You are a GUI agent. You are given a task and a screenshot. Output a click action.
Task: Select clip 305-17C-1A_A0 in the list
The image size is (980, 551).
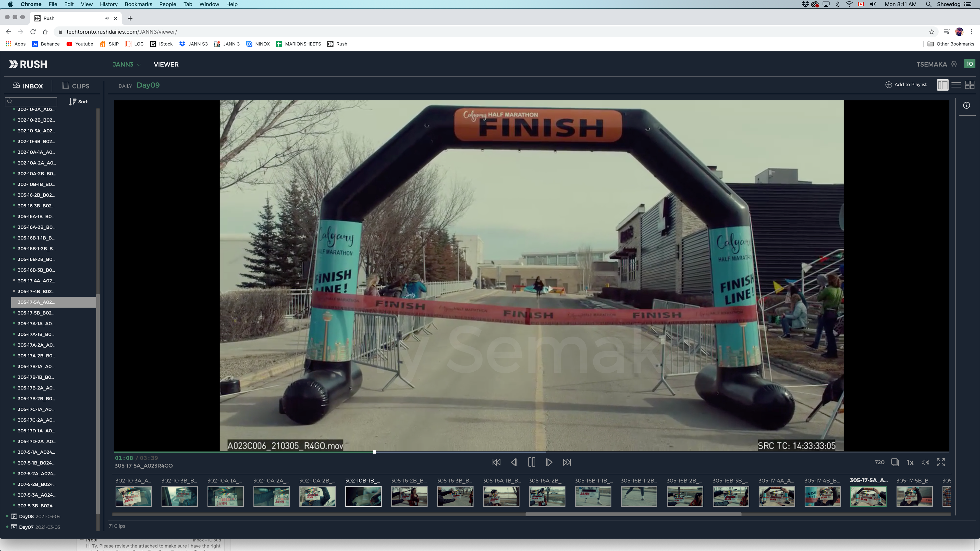(x=36, y=409)
